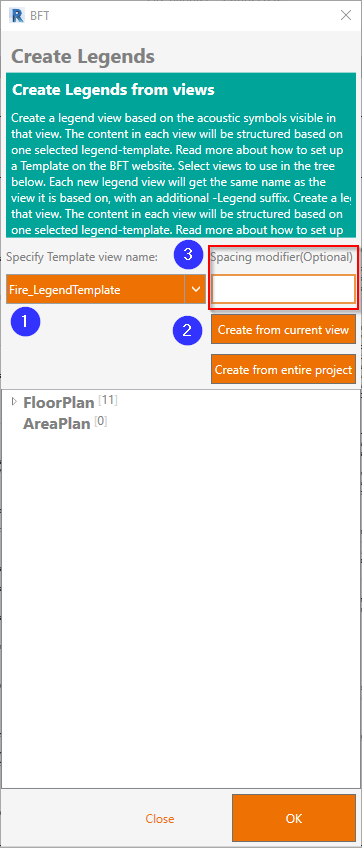This screenshot has width=362, height=848.
Task: Click the Create Legends heading
Action: click(x=83, y=56)
